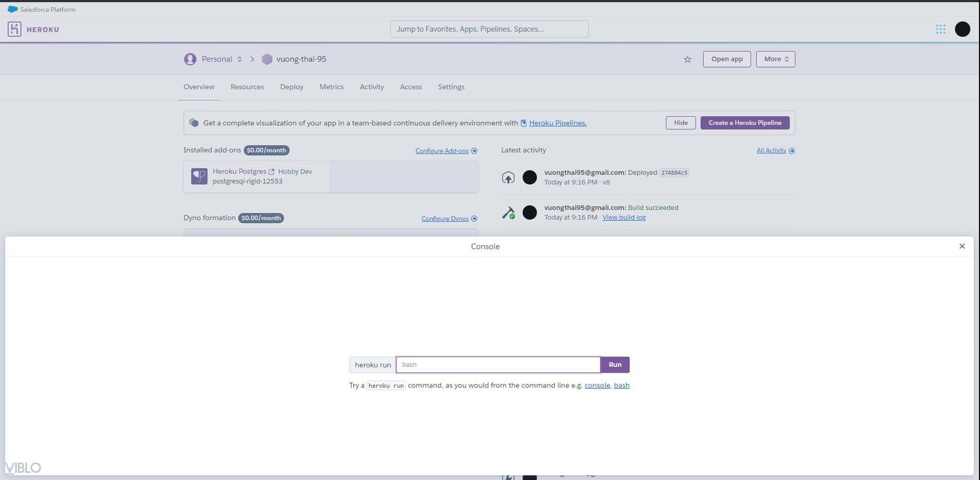Open the Heroku Postgres add-on link
This screenshot has height=480, width=980.
pyautogui.click(x=239, y=171)
